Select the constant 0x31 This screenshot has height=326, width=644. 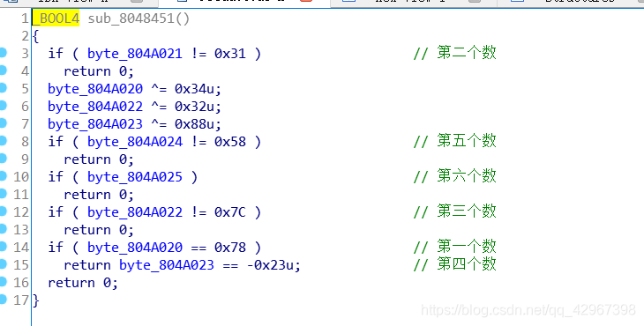tap(230, 54)
